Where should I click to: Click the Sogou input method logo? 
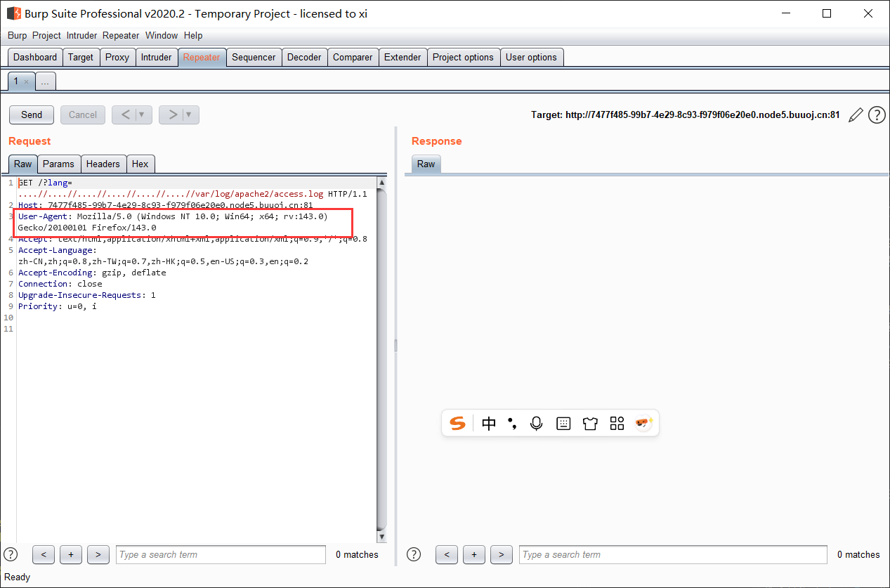click(x=457, y=424)
